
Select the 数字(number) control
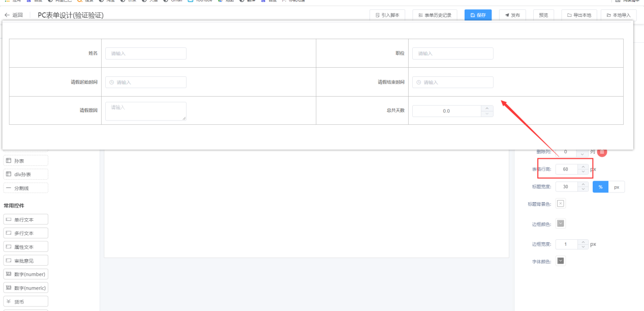[x=26, y=274]
